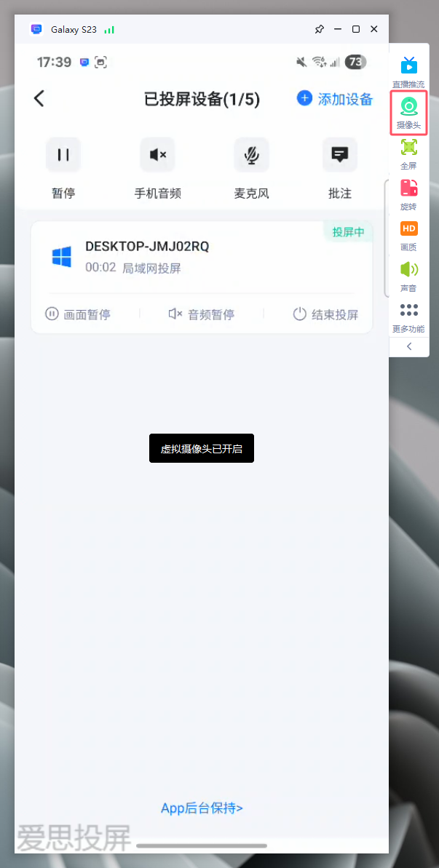Image resolution: width=439 pixels, height=868 pixels.
Task: Go back using the back arrow
Action: (x=39, y=99)
